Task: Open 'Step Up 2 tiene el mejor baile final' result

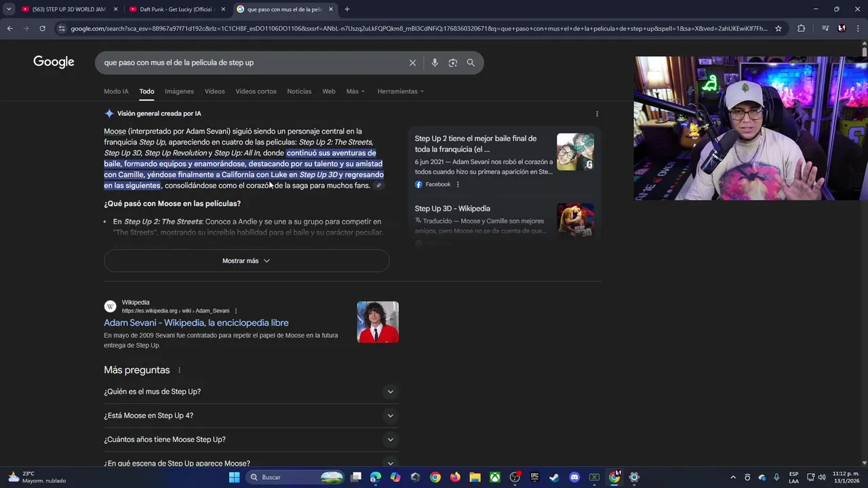Action: pos(475,144)
